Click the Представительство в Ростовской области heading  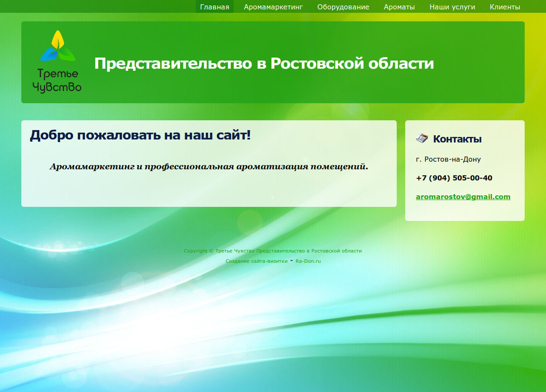pyautogui.click(x=264, y=64)
